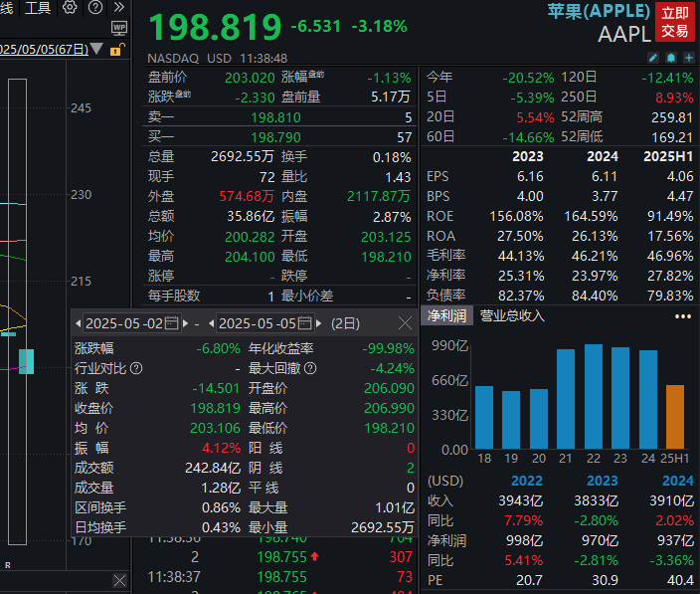Click the 18 year profit bar

click(484, 417)
